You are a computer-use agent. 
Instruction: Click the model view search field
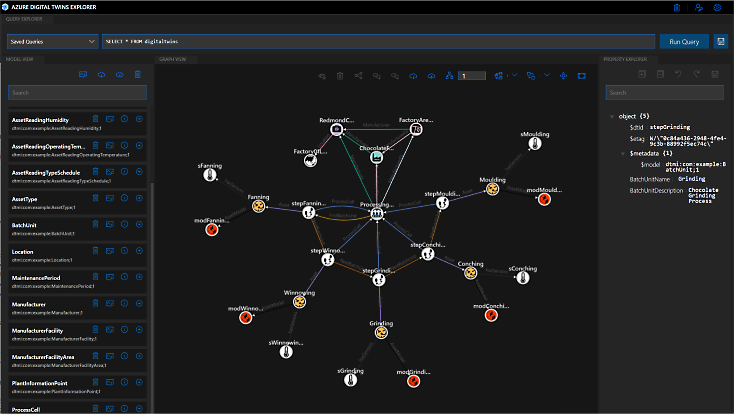point(76,93)
